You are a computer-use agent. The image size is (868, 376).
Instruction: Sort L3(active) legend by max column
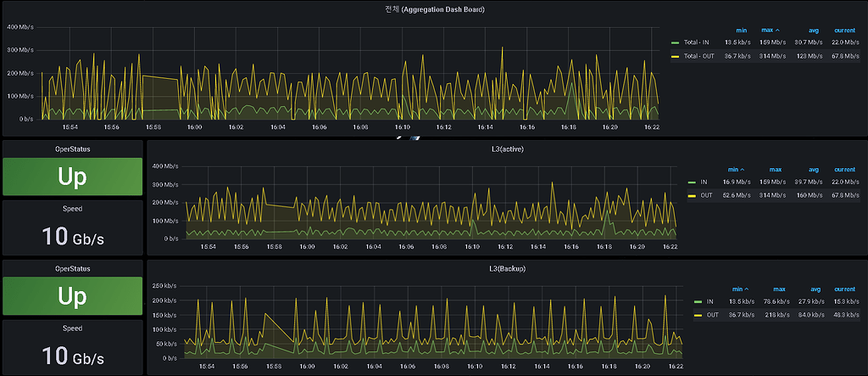pos(775,169)
